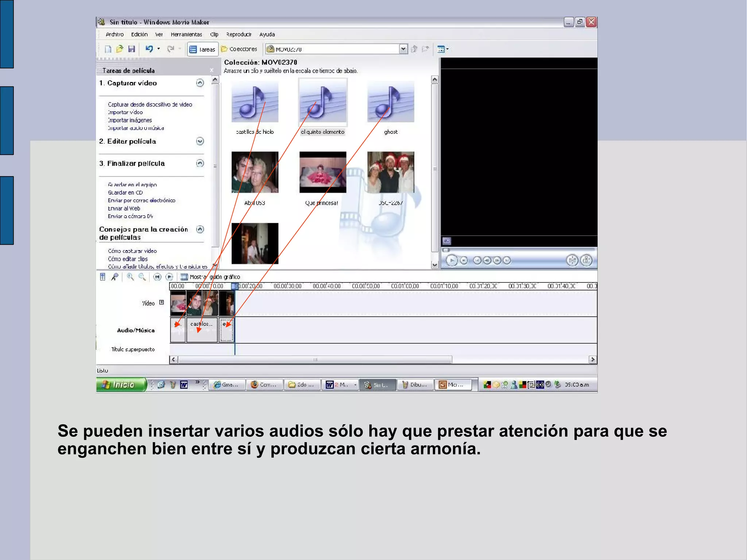Click the Undo arrow icon

point(149,49)
